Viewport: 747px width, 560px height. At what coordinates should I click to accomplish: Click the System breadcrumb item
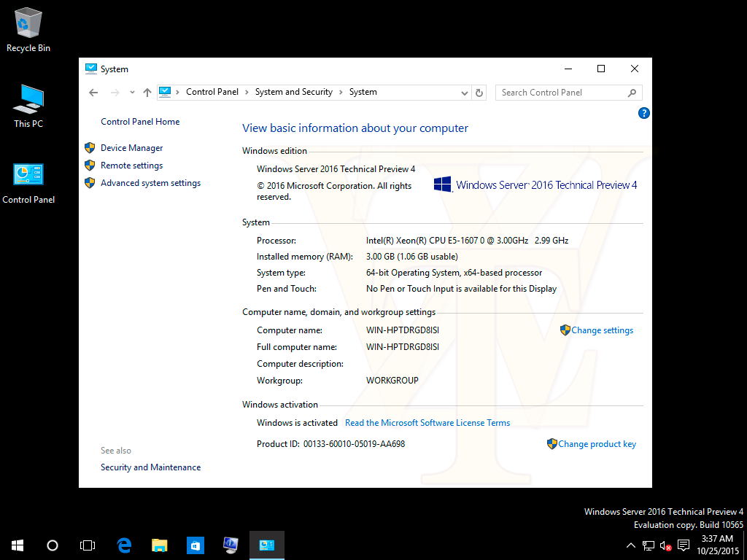[x=363, y=92]
